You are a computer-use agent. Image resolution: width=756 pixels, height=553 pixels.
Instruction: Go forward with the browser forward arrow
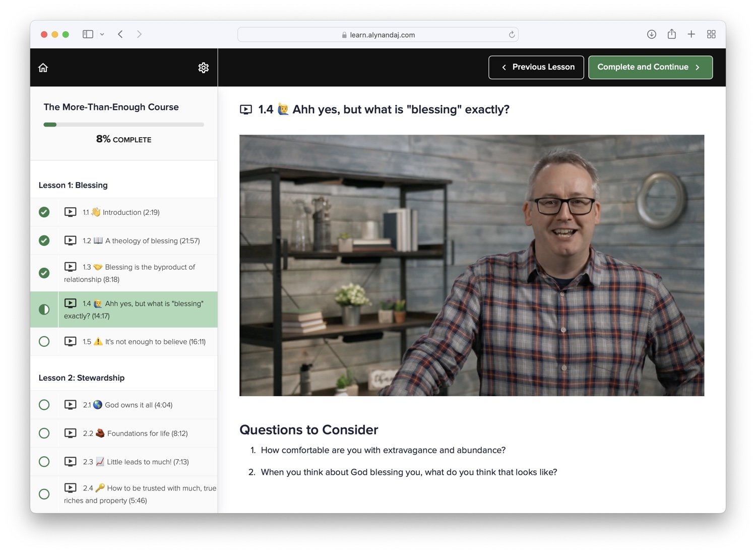(139, 34)
